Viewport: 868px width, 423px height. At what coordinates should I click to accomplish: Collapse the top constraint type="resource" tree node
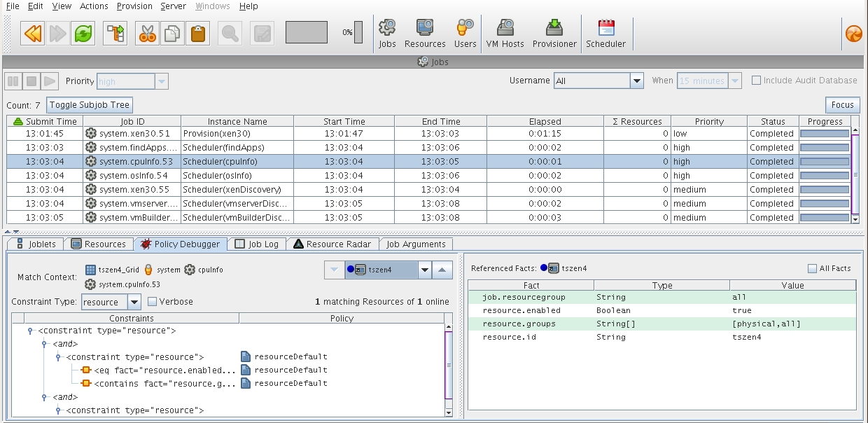[30, 331]
